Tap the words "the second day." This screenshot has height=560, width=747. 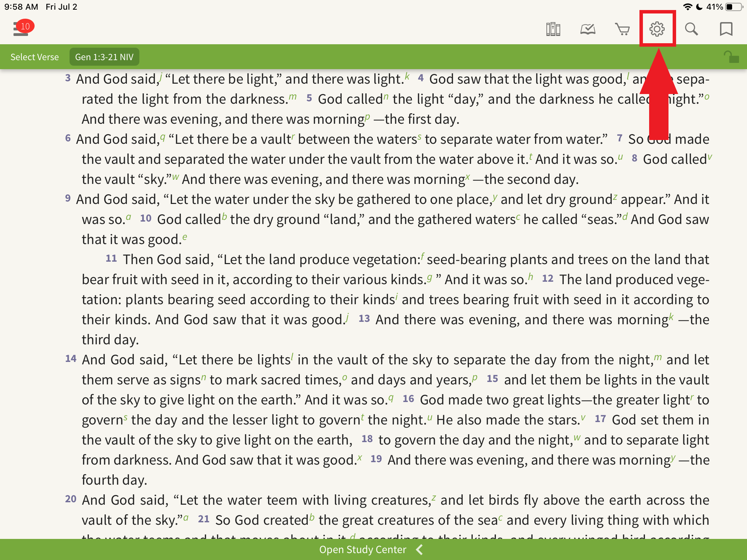(x=531, y=179)
